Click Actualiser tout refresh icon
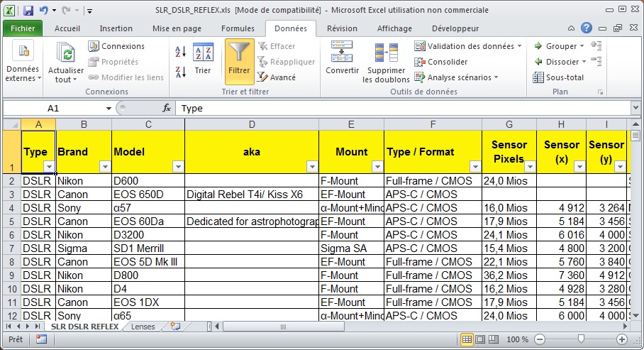This screenshot has width=644, height=350. pyautogui.click(x=66, y=53)
